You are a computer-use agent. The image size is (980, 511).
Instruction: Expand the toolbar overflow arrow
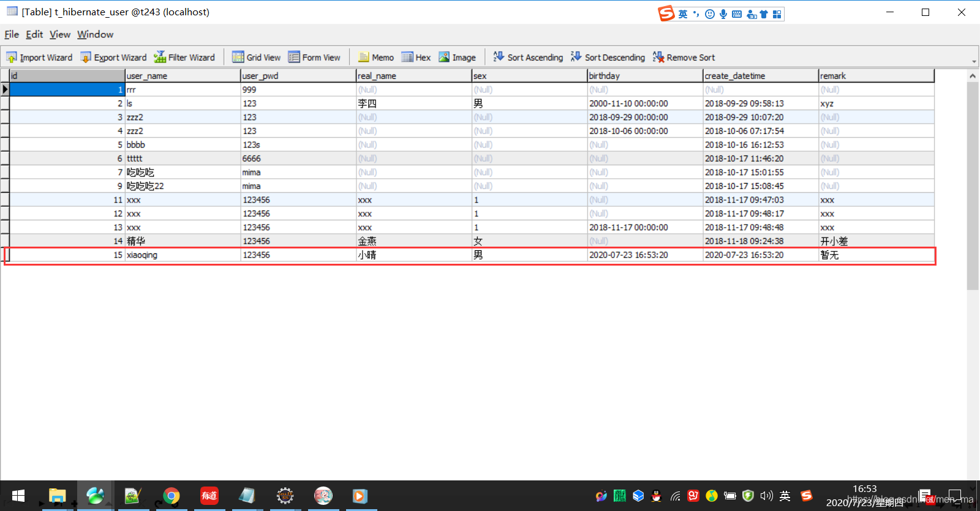[974, 61]
